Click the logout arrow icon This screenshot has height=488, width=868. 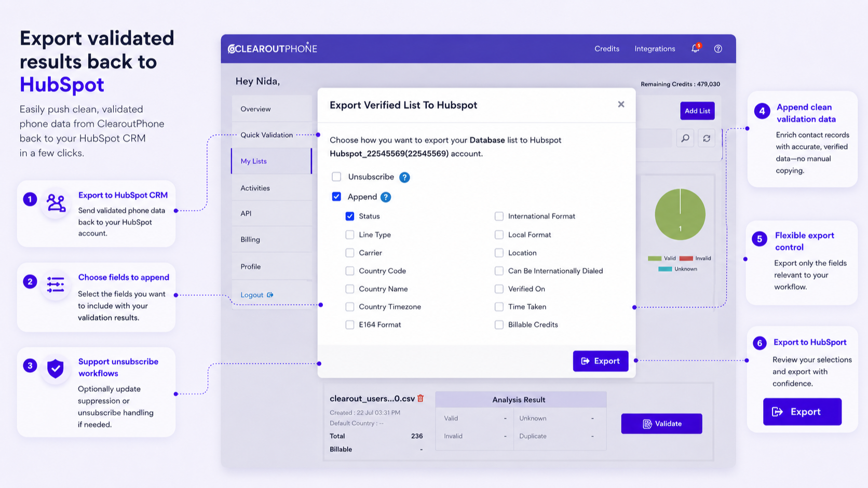(x=270, y=295)
